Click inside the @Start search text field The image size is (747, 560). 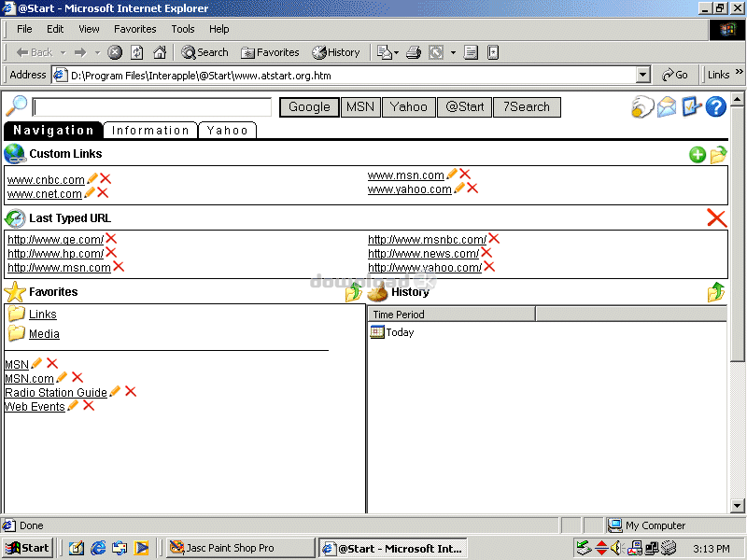point(152,107)
